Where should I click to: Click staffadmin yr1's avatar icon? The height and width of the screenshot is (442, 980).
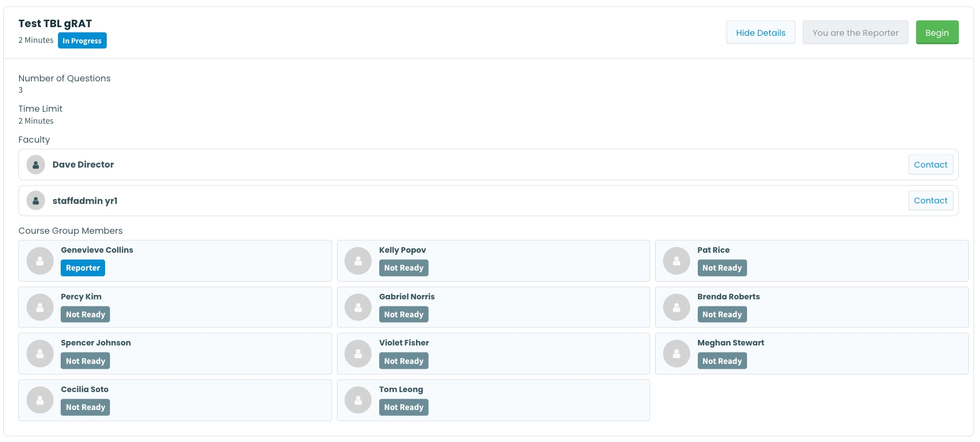[x=36, y=201]
